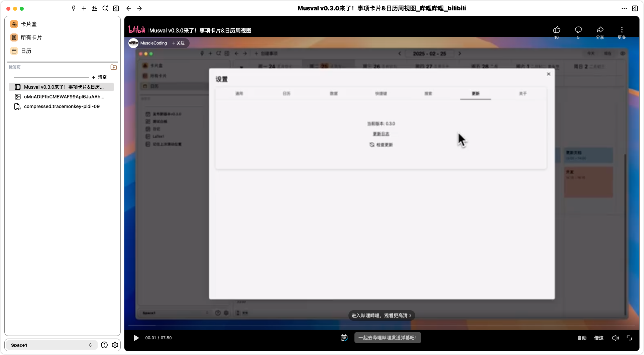Play the video with play button
This screenshot has height=355, width=644.
[136, 338]
